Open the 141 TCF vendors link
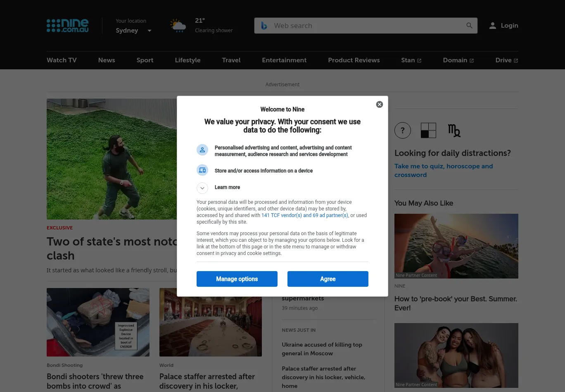Screen dimensions: 565x392 [304, 215]
